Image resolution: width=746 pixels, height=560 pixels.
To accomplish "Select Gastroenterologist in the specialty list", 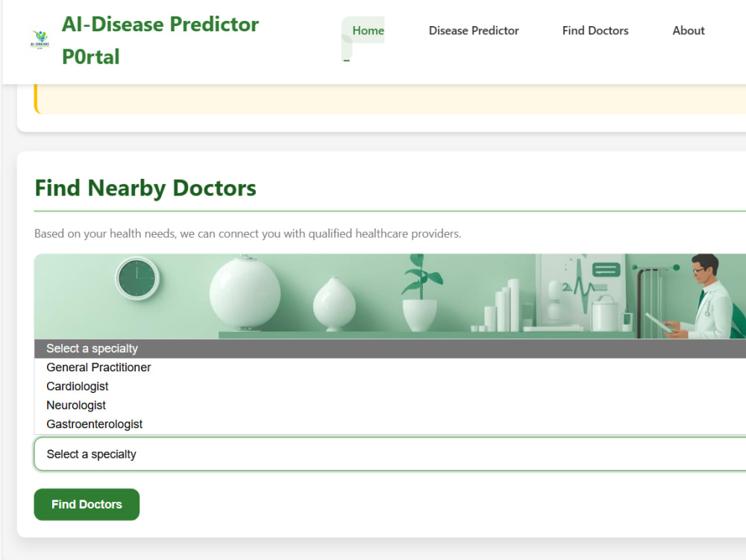I will click(390, 424).
